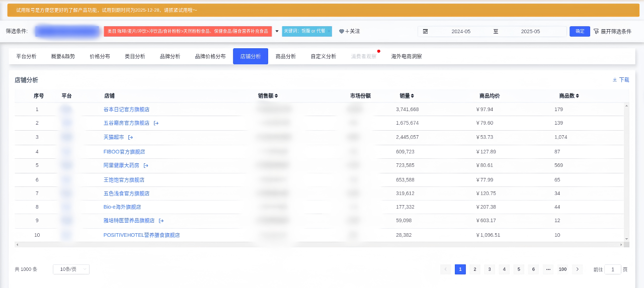Screen dimensions: 644x288
Task: Click the 市场份额 column header
Action: pyautogui.click(x=360, y=95)
